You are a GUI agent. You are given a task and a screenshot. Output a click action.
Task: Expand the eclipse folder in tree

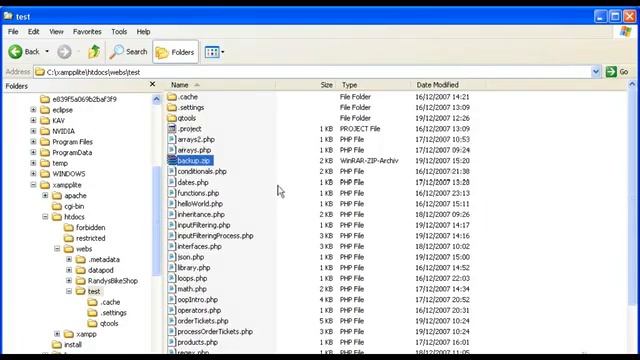click(33, 110)
